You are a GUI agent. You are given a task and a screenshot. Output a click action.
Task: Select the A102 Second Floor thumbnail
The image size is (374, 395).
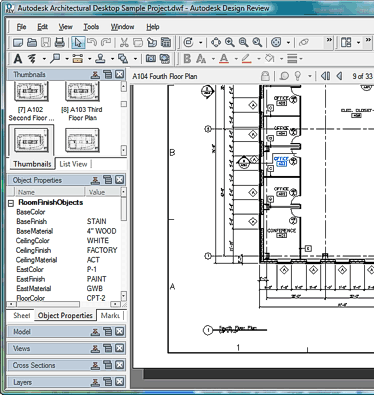tap(31, 101)
